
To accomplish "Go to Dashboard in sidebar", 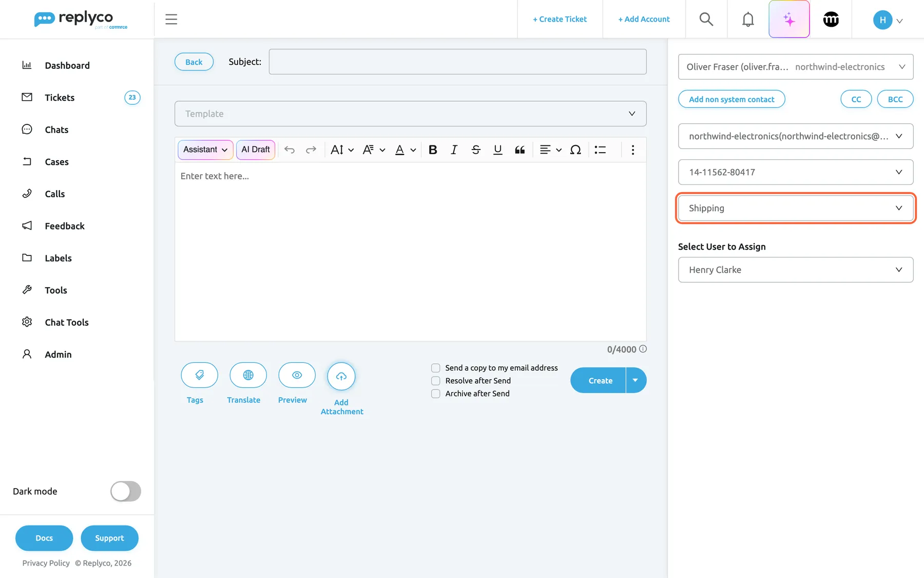I will (67, 65).
